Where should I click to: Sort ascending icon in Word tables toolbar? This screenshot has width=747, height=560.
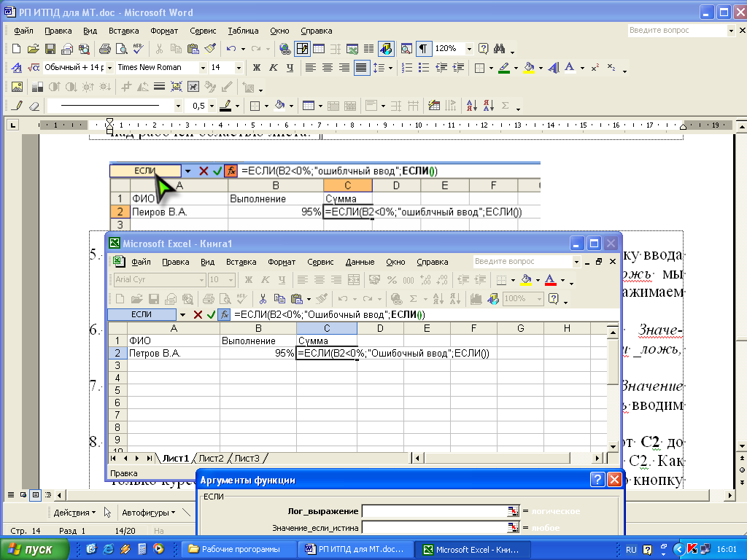(472, 106)
